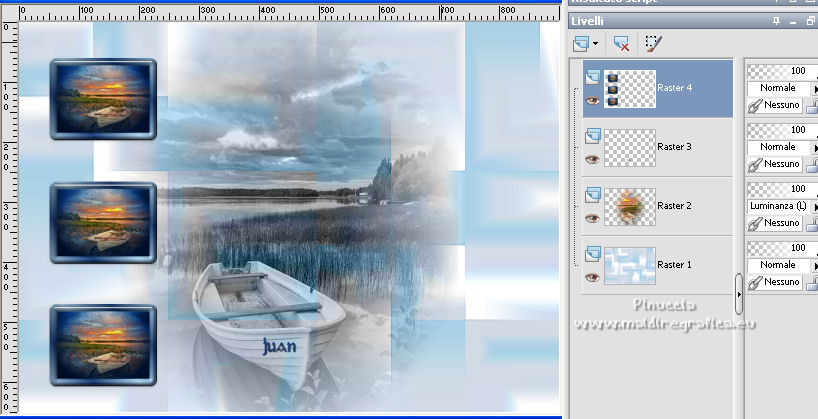Adjust Raster 3 opacity slider showing 100
This screenshot has height=419, width=818.
point(782,130)
